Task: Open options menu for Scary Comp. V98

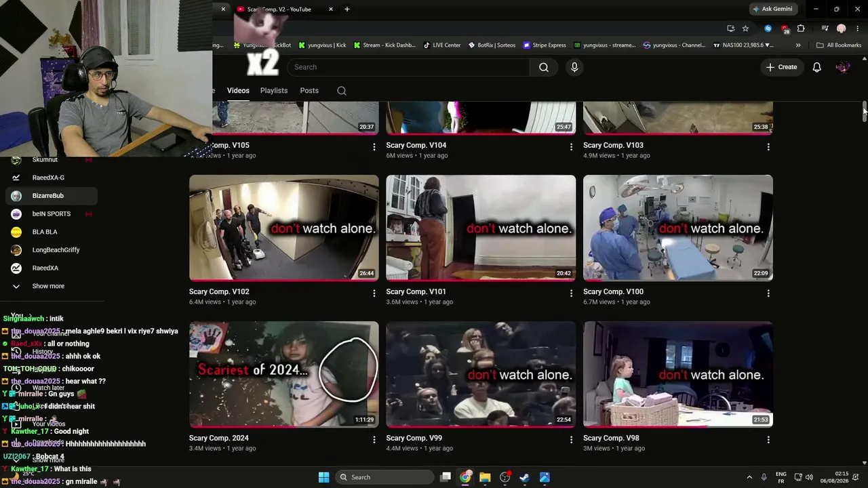Action: coord(768,440)
